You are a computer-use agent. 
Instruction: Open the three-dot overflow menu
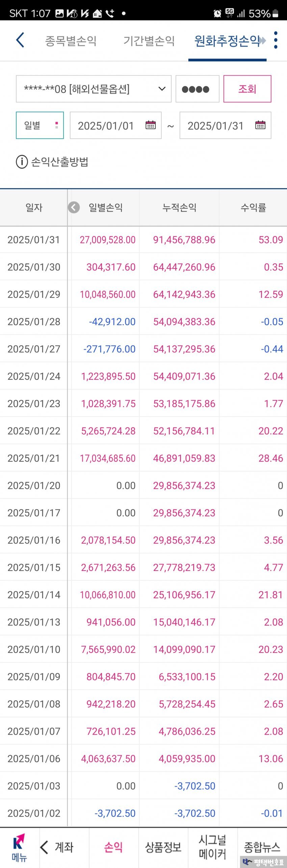point(276,40)
